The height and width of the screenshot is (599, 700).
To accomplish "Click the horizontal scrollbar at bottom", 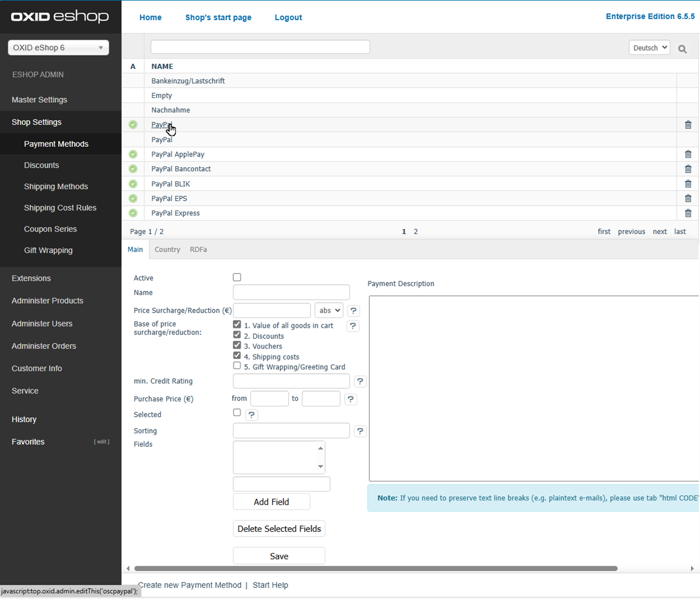I will (x=376, y=568).
